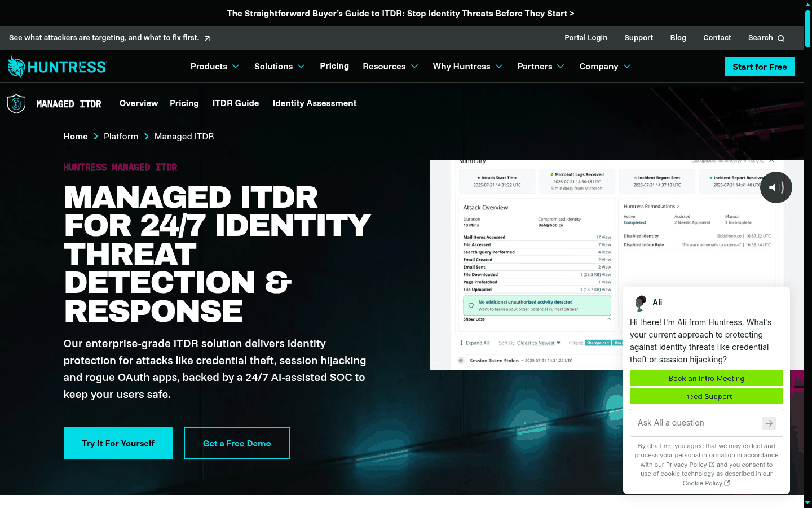
Task: Open the Cookie Policy link in chat
Action: coord(703,484)
